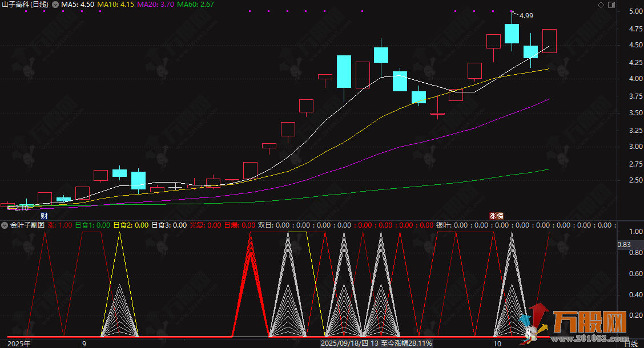Click the MA5 value label

(78, 5)
